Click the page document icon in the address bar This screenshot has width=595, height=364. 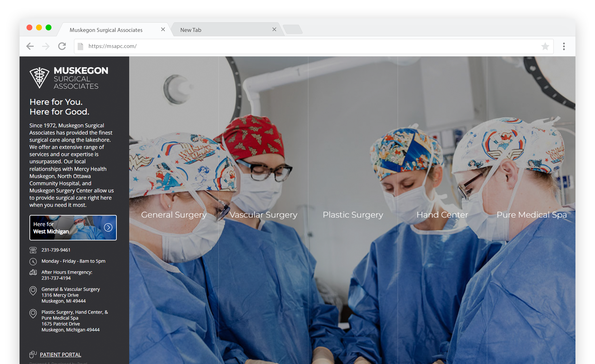click(x=80, y=46)
